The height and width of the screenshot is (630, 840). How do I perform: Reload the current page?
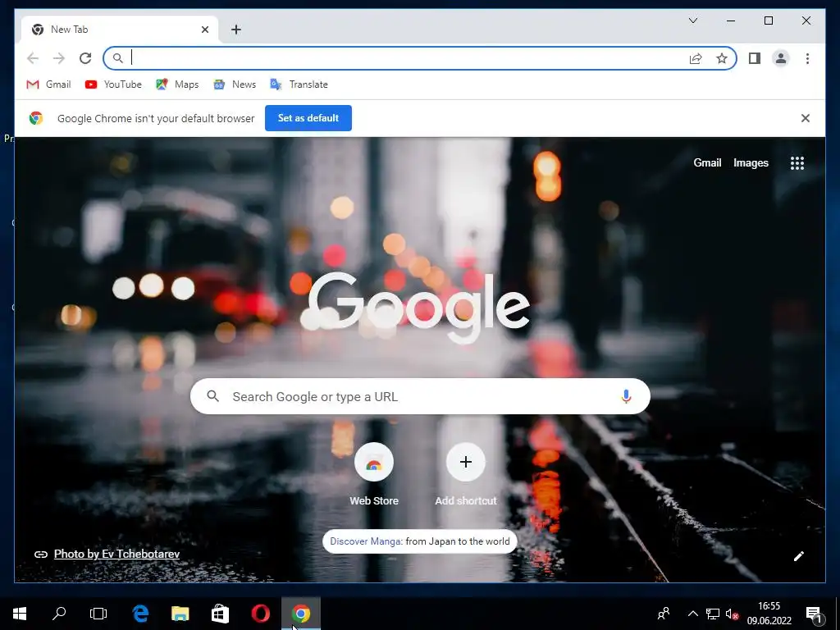click(85, 58)
